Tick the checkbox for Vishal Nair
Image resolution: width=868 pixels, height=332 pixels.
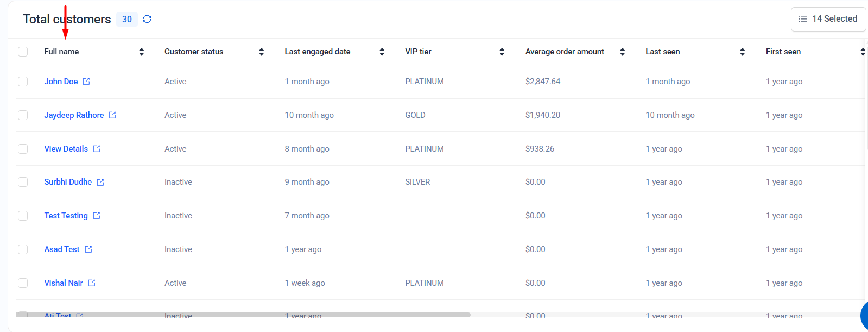(23, 283)
